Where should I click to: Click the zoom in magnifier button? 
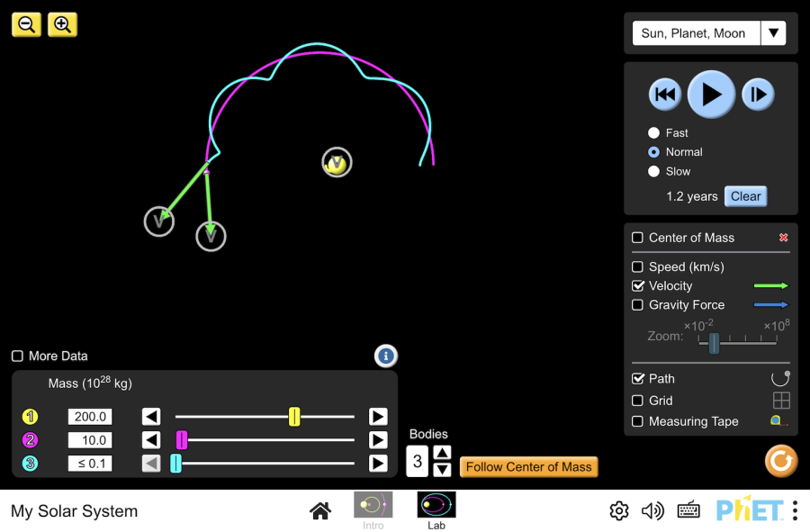[x=62, y=24]
